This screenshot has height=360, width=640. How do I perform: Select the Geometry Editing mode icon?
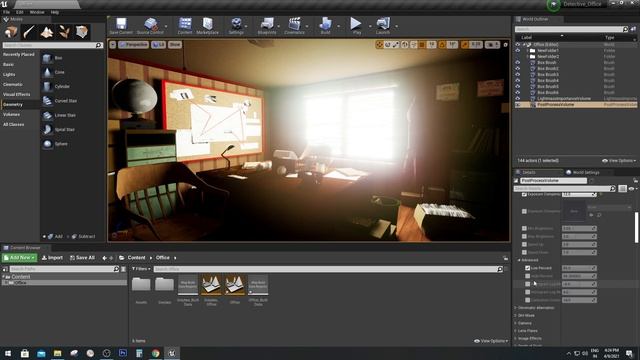[82, 32]
